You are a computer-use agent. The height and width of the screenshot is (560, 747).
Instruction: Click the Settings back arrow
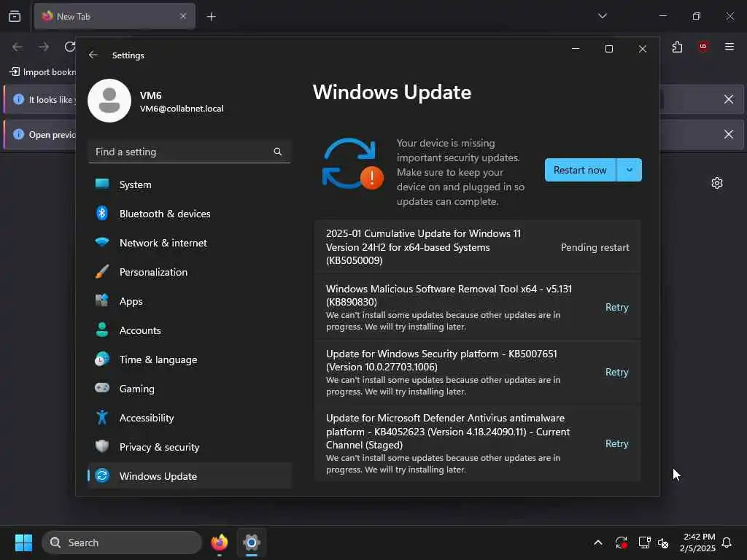pos(93,55)
